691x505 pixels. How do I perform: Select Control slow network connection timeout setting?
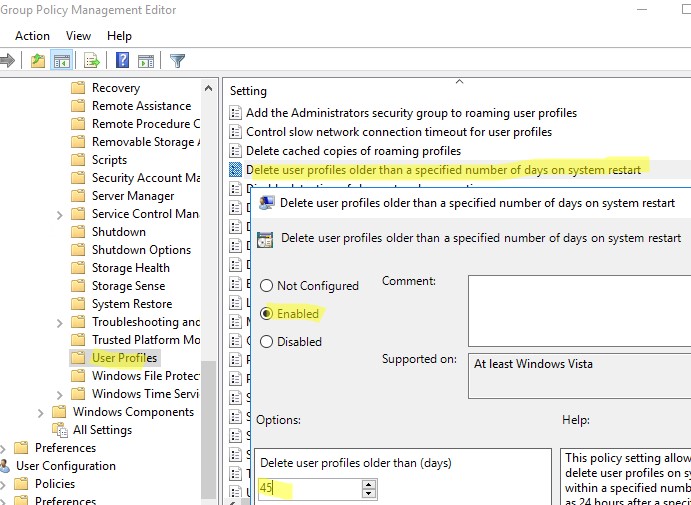399,132
